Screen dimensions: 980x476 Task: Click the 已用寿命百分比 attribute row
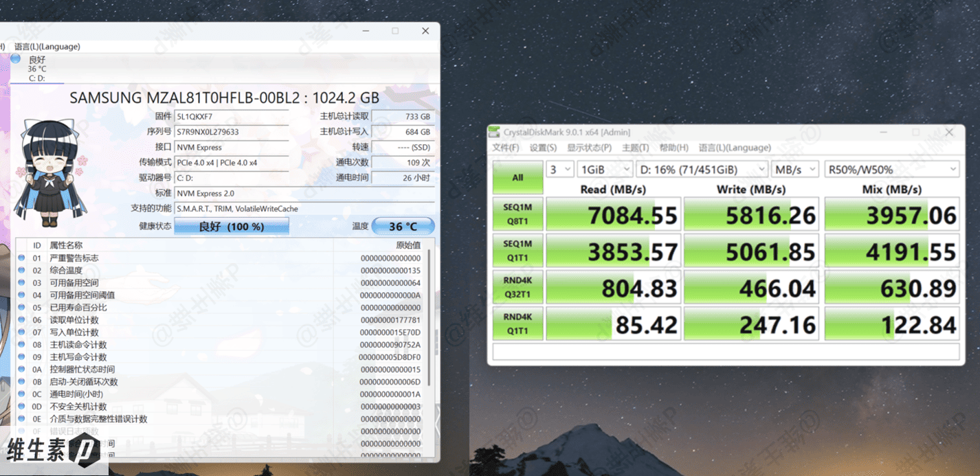[x=220, y=308]
